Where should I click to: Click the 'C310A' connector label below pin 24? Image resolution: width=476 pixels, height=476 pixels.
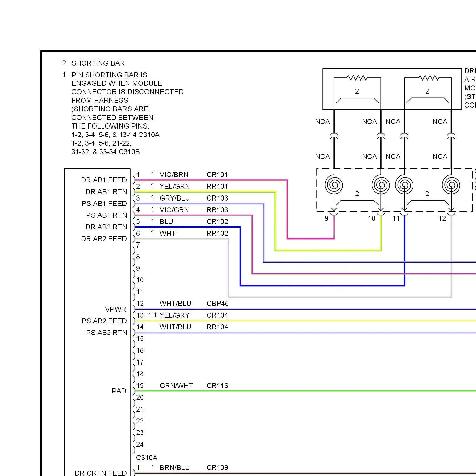click(147, 458)
